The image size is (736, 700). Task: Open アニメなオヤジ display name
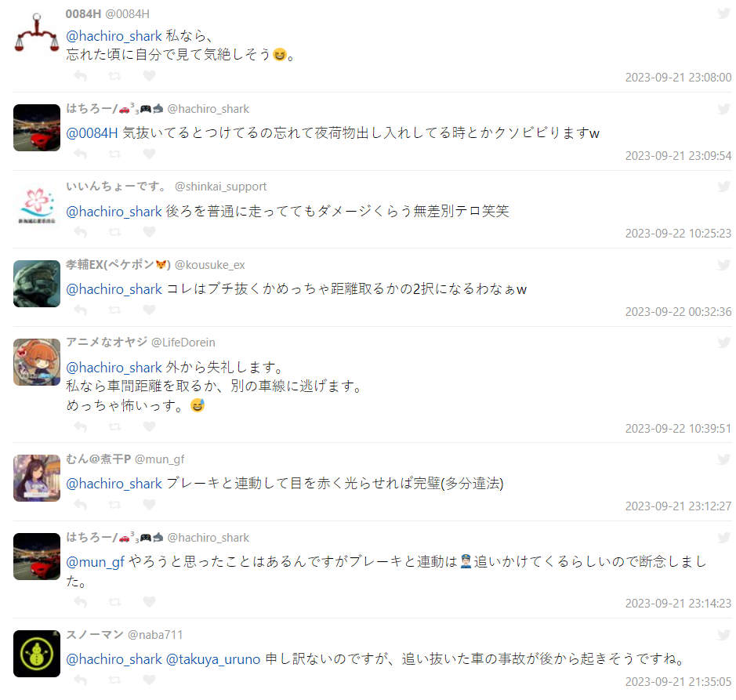(x=107, y=343)
